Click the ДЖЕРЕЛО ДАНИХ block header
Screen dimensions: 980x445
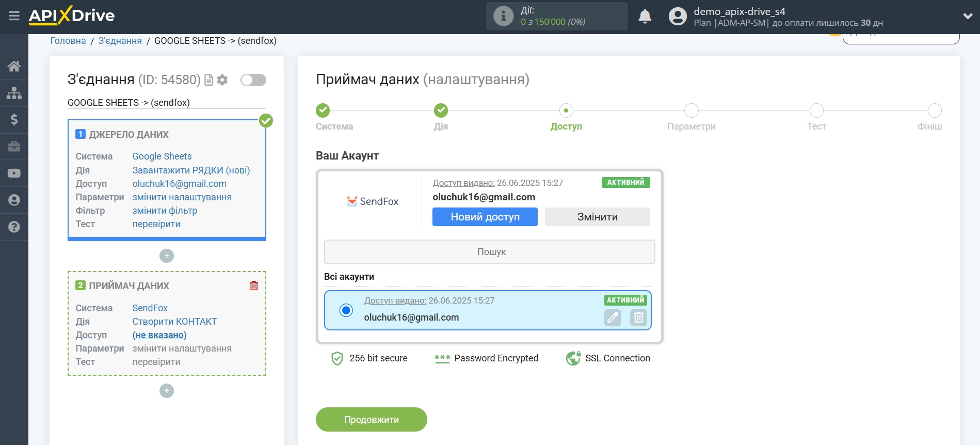[129, 135]
